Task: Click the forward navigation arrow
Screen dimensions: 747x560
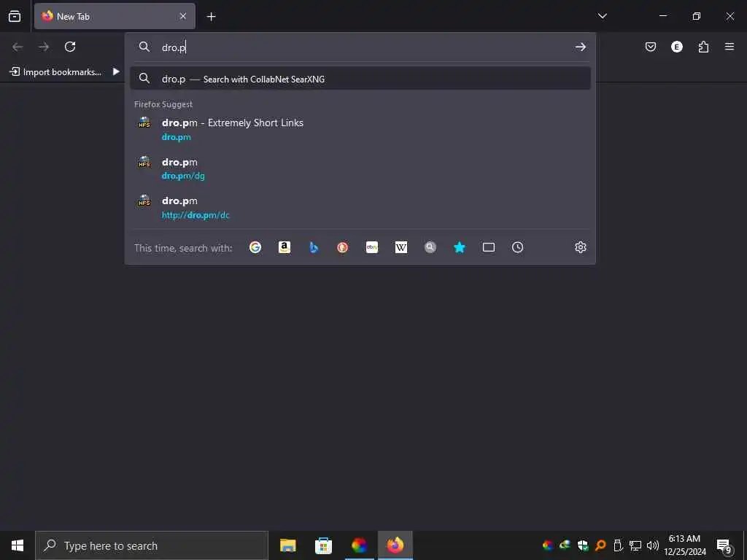Action: 44,47
